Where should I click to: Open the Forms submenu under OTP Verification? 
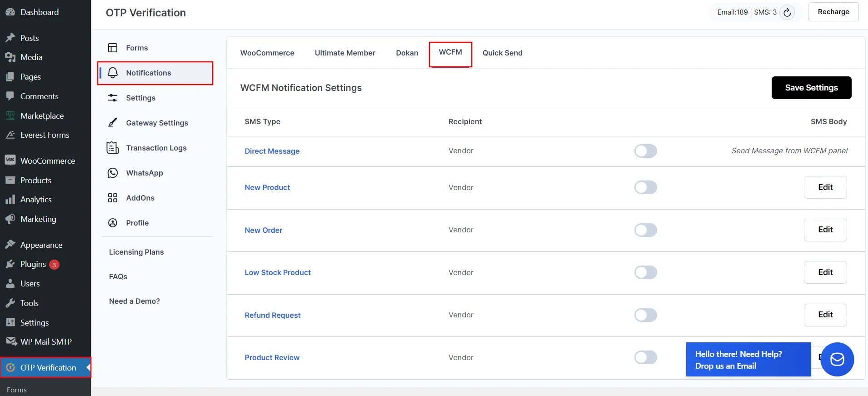point(17,390)
